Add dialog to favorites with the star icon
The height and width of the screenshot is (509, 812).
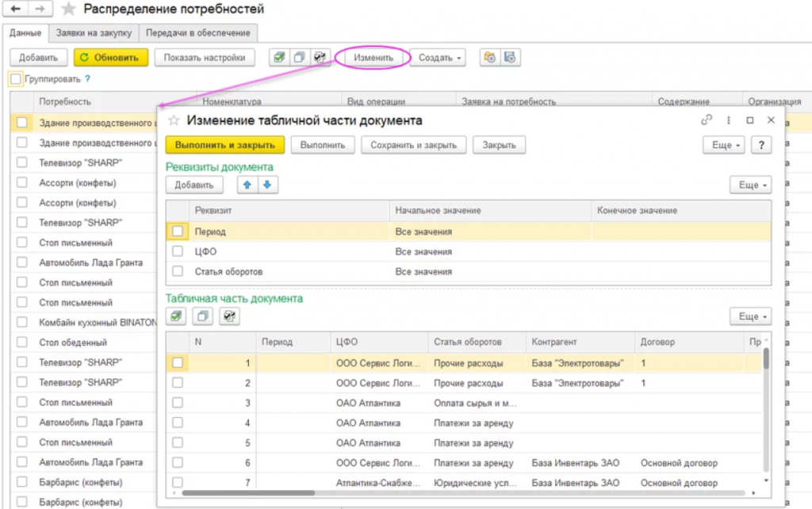coord(172,121)
